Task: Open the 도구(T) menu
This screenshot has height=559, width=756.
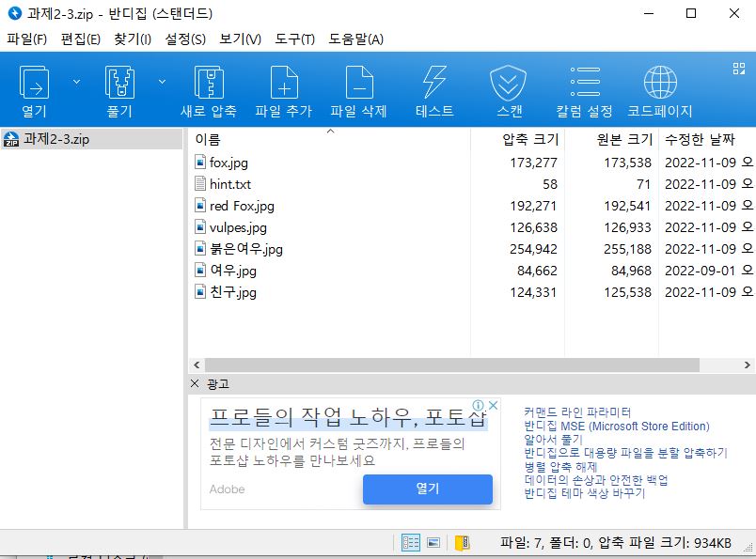Action: tap(294, 39)
